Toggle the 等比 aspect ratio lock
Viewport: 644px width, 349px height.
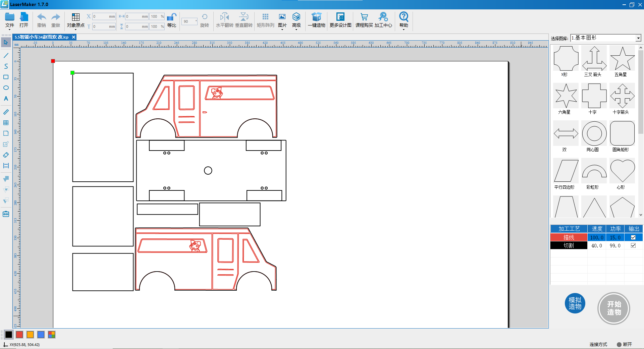click(172, 20)
